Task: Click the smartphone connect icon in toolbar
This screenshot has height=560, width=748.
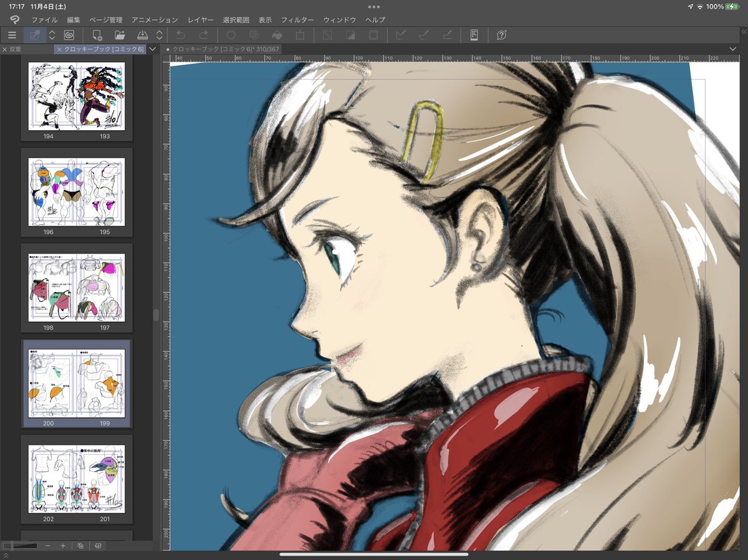Action: click(x=474, y=36)
